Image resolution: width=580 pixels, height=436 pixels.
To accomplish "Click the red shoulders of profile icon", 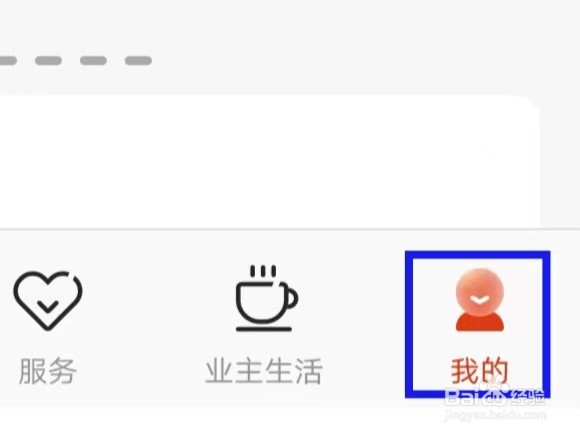I will 480,322.
